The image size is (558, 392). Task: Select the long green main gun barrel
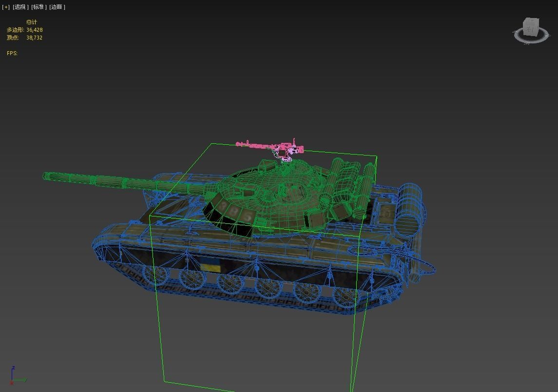pos(125,183)
